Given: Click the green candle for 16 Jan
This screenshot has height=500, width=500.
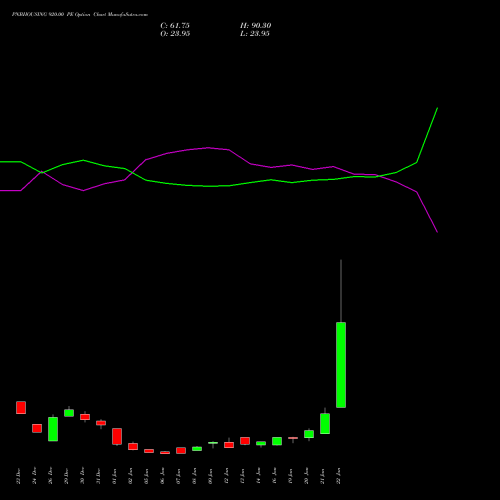Looking at the screenshot, I should tap(277, 441).
